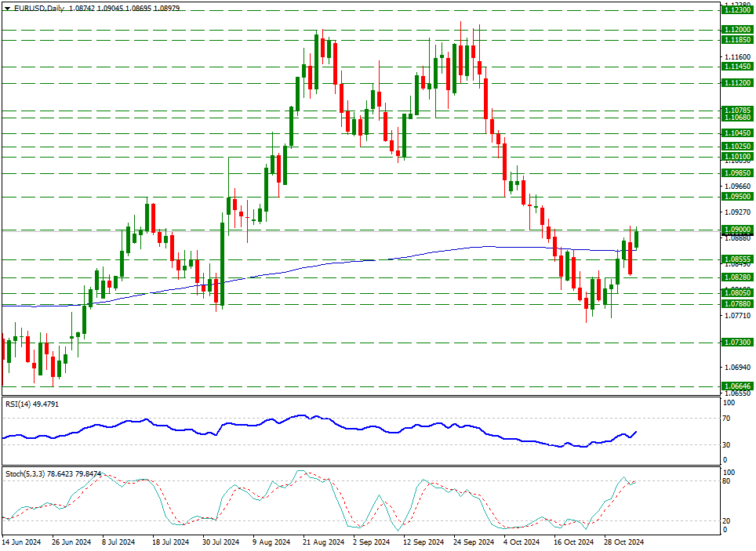Screen dimensions: 756x551
Task: Click the 28 Oct 2024 date label
Action: tap(624, 542)
